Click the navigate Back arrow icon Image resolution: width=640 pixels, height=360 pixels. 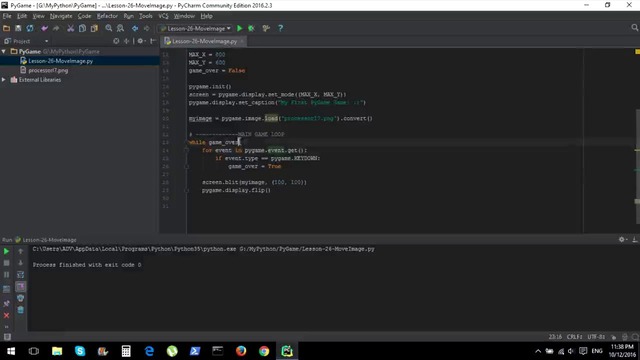[x=135, y=28]
